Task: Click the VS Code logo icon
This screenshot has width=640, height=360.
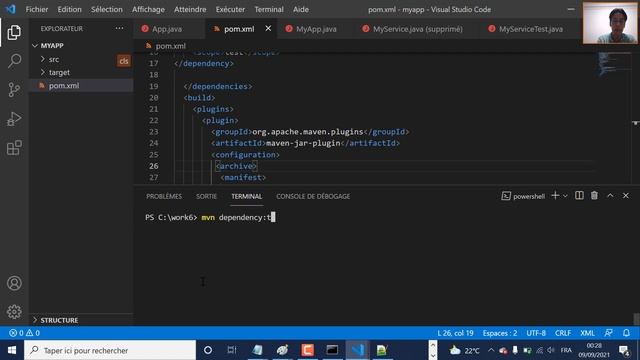Action: pyautogui.click(x=11, y=9)
